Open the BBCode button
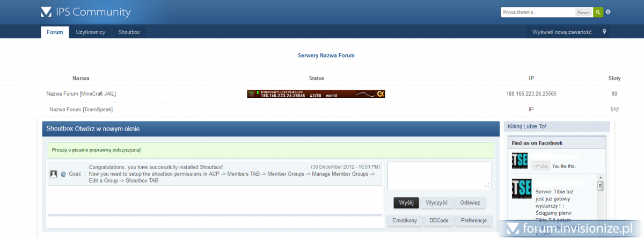The height and width of the screenshot is (238, 644). 438,220
